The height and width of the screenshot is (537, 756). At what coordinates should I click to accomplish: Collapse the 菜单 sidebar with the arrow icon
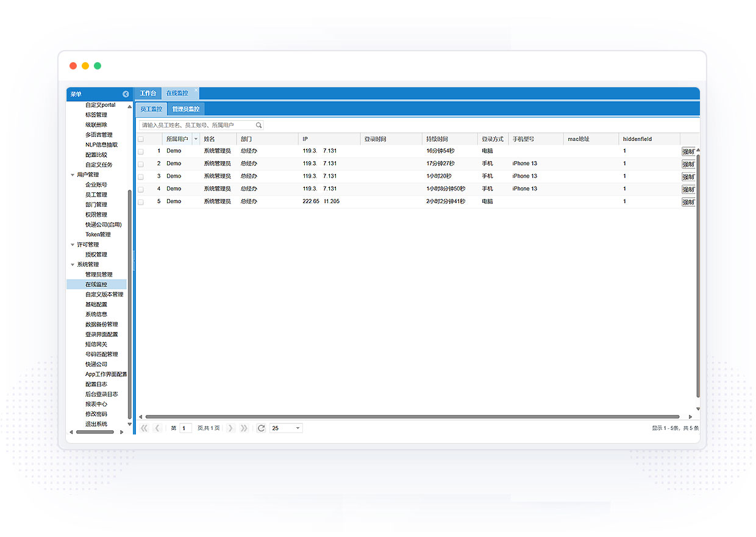126,94
